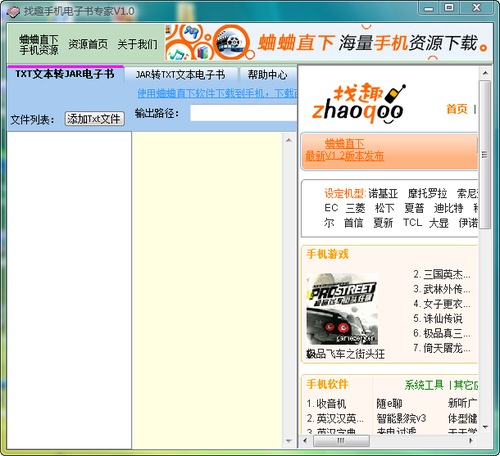Click the 输出路径 input field
Viewport: 500px width, 456px height.
pyautogui.click(x=243, y=113)
